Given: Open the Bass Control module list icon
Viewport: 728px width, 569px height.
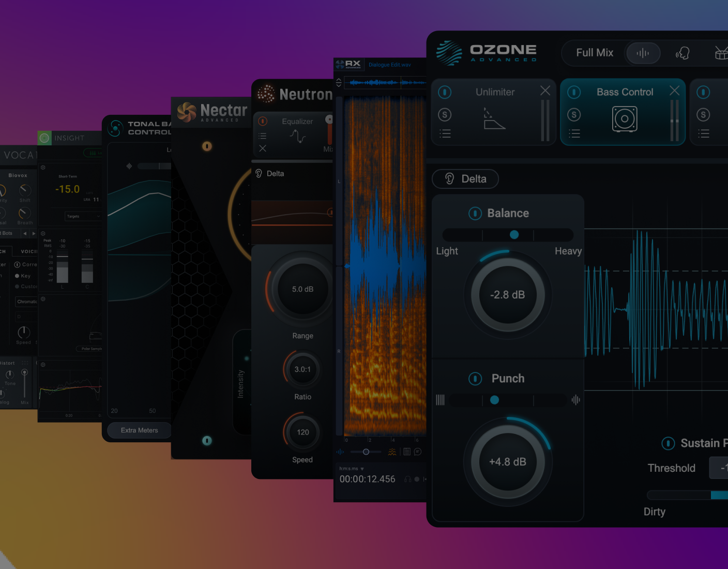Looking at the screenshot, I should click(574, 134).
